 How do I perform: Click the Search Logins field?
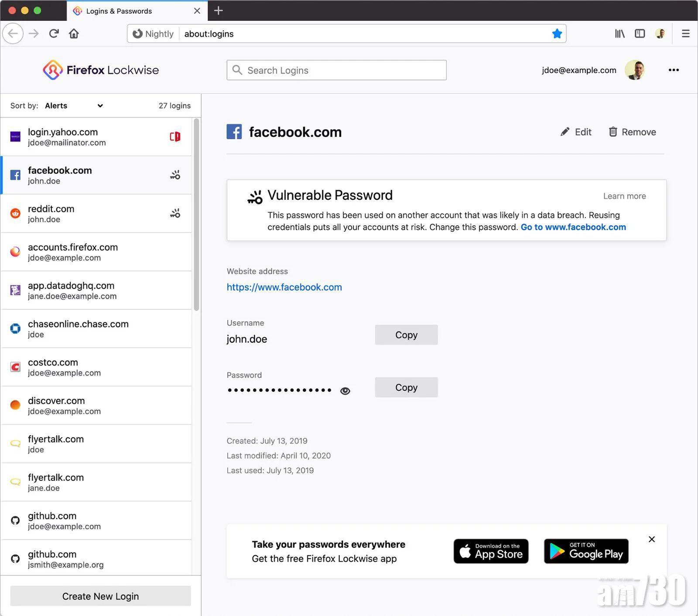[x=336, y=70]
